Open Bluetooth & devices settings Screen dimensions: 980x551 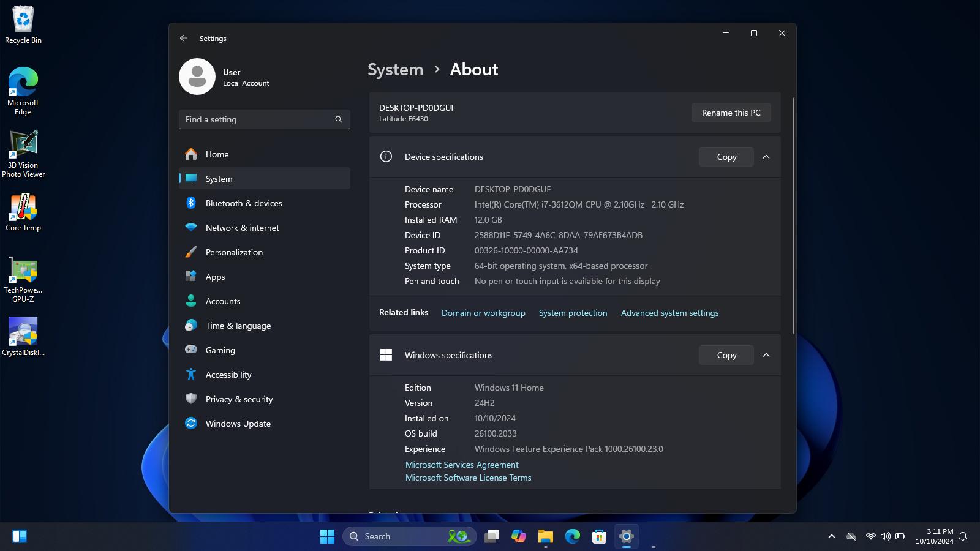click(265, 203)
